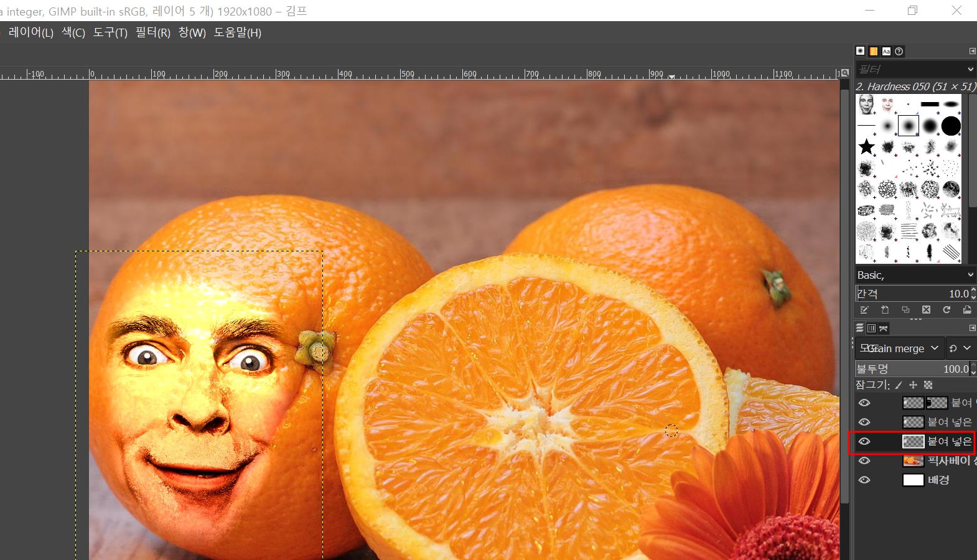
Task: Click the edit brush button
Action: tap(864, 310)
